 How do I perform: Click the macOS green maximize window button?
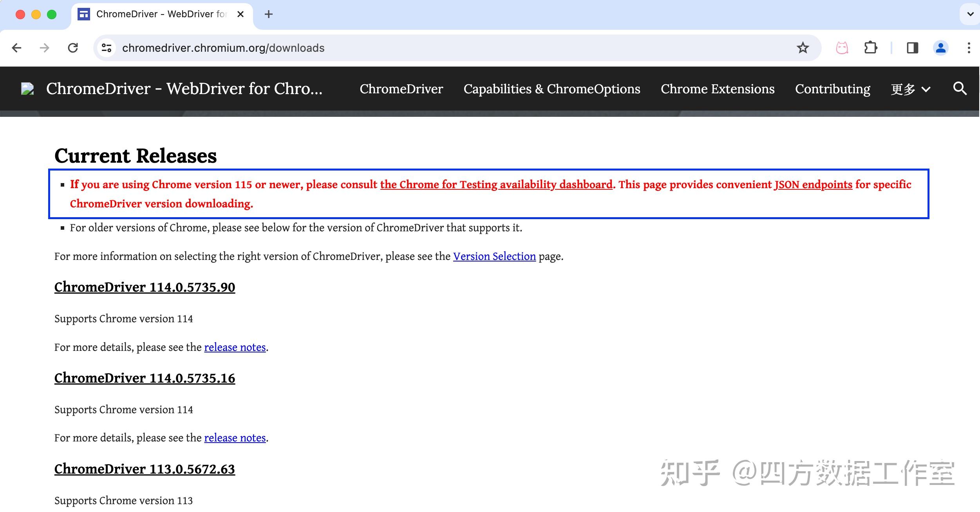click(x=52, y=15)
